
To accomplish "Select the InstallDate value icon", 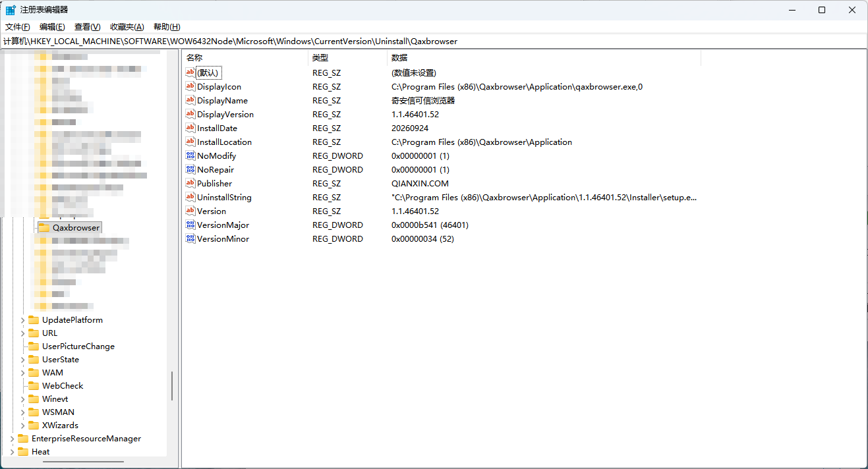I will (190, 128).
